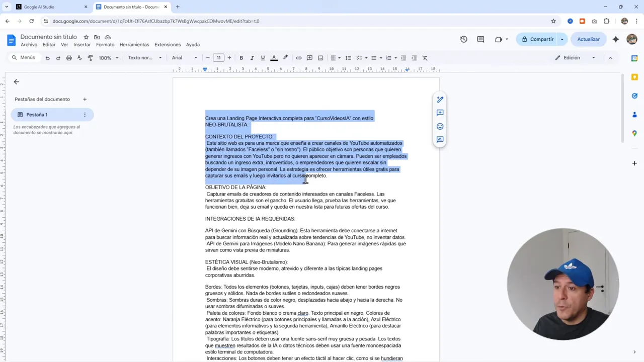Screen dimensions: 644x362
Task: Click the Compartir button
Action: pos(538,39)
